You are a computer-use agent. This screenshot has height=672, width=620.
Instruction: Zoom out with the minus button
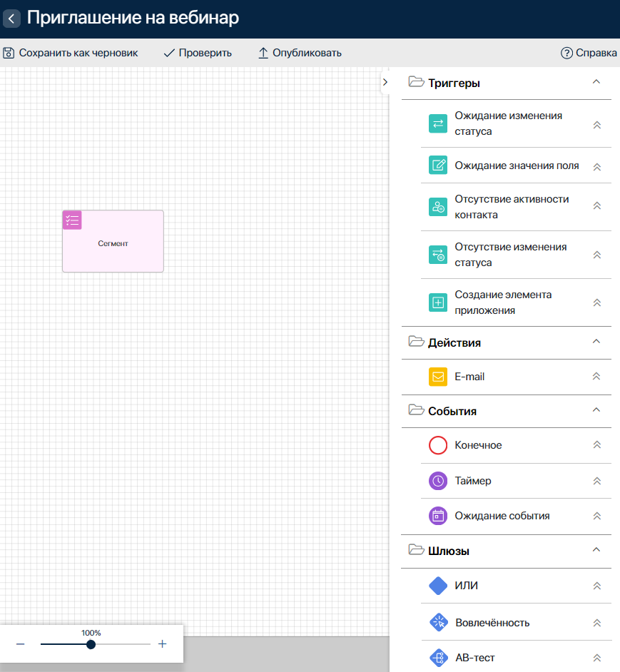[x=20, y=644]
